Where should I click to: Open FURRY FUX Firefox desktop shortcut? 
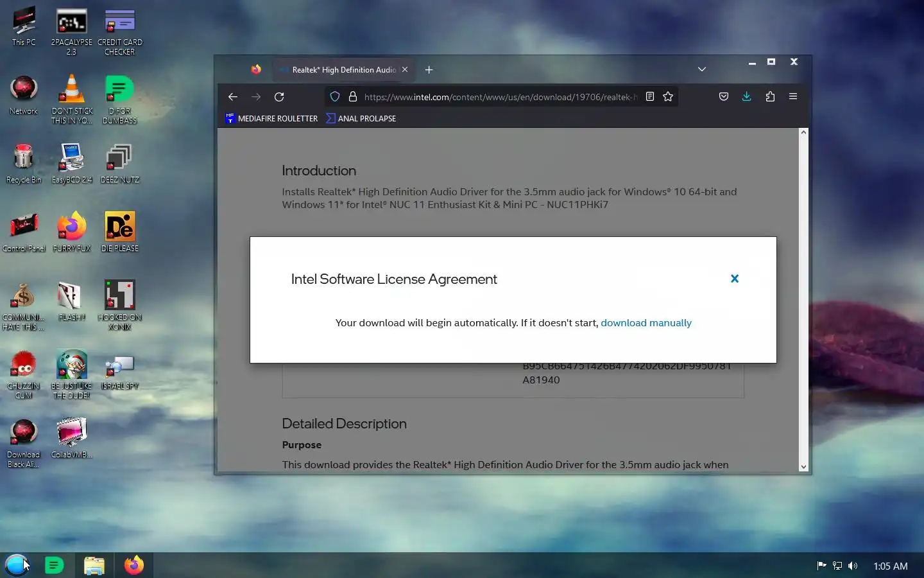[71, 232]
